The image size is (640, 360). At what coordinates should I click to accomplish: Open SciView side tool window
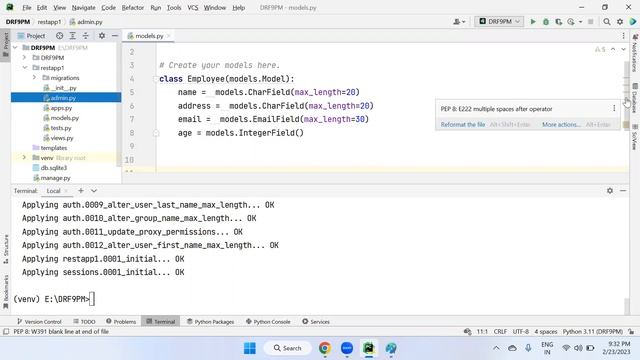(x=635, y=137)
